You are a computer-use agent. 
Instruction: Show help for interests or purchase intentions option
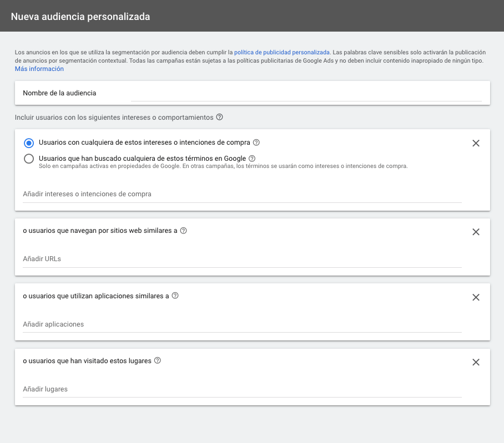(256, 142)
